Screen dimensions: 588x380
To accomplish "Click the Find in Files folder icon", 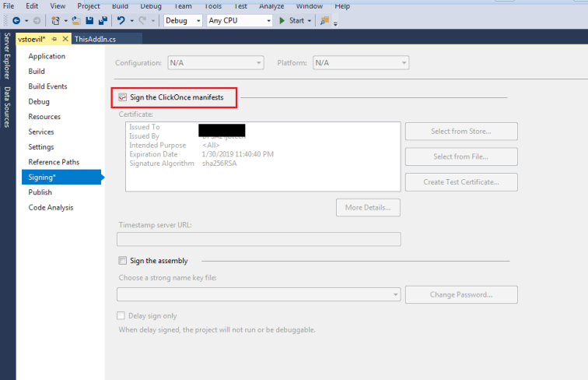I will (x=325, y=21).
